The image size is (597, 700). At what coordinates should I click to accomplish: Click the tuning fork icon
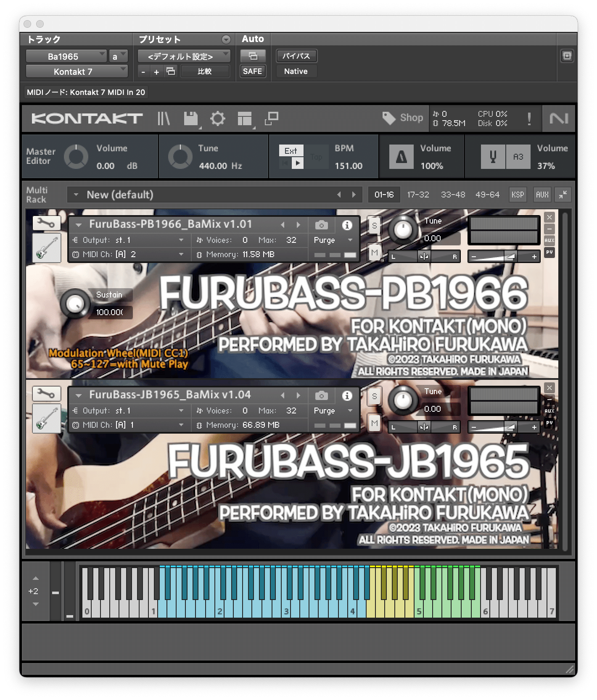click(493, 157)
